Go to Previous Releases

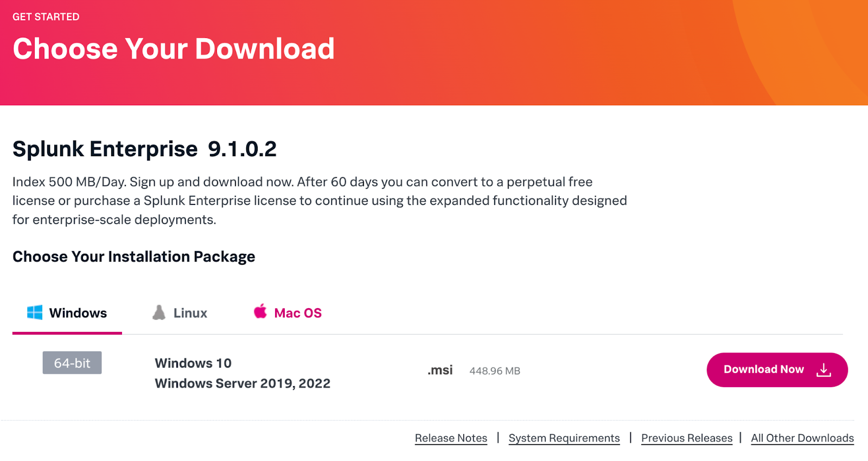687,438
